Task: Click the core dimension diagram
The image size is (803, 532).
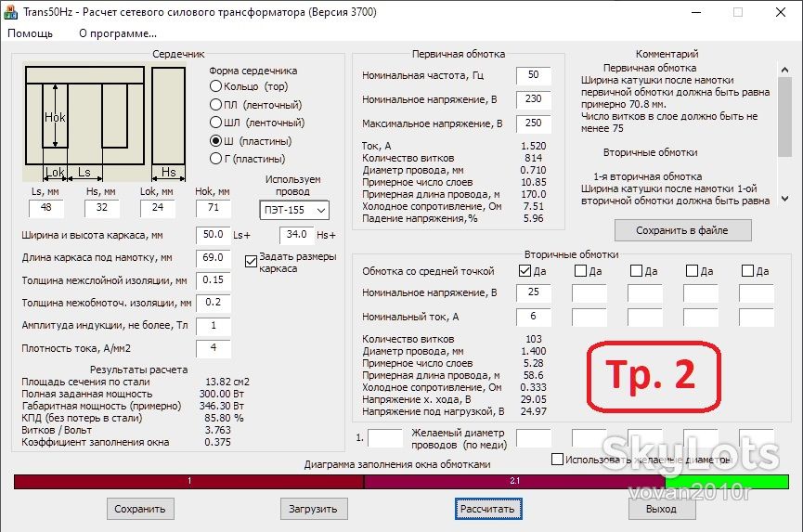Action: (x=105, y=123)
